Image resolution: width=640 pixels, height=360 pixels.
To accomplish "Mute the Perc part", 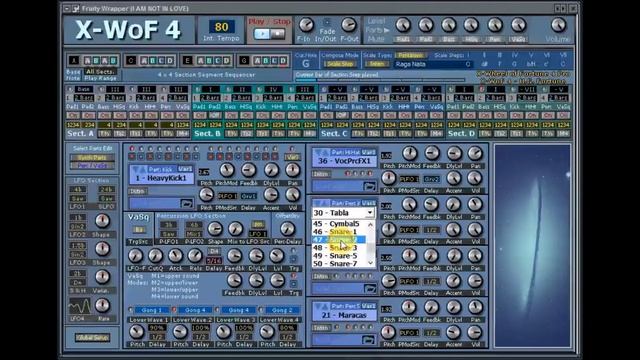I will tap(495, 40).
